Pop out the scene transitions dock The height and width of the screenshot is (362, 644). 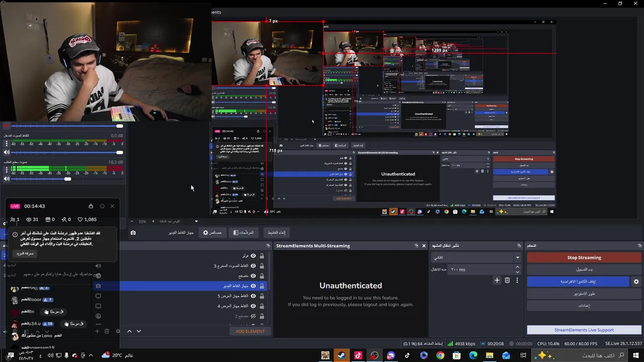[519, 246]
